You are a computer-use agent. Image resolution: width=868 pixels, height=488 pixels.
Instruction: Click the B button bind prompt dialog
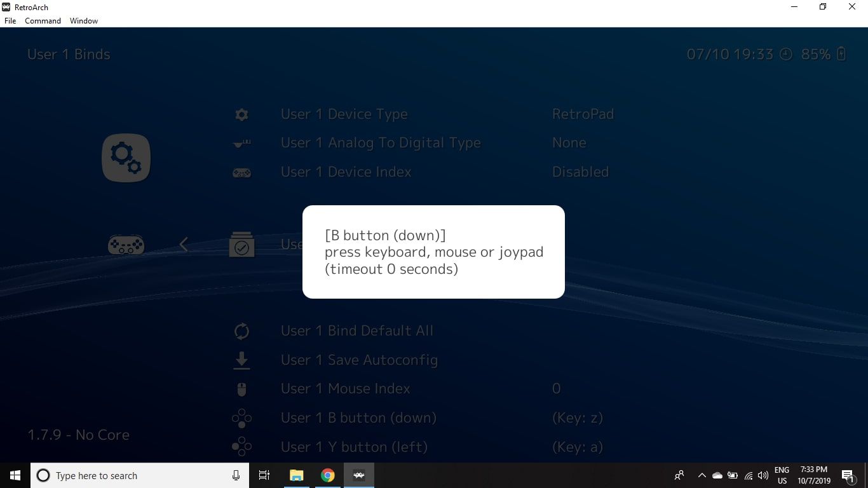433,252
